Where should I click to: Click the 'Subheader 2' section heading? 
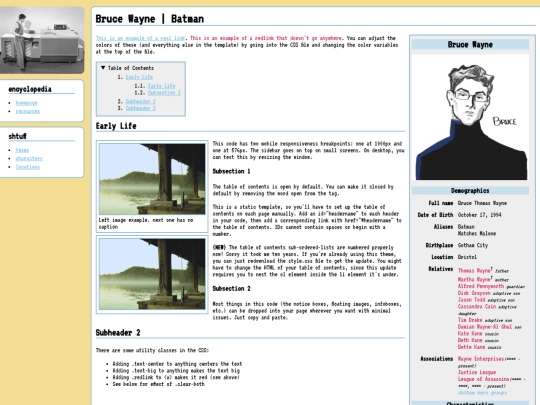point(118,333)
